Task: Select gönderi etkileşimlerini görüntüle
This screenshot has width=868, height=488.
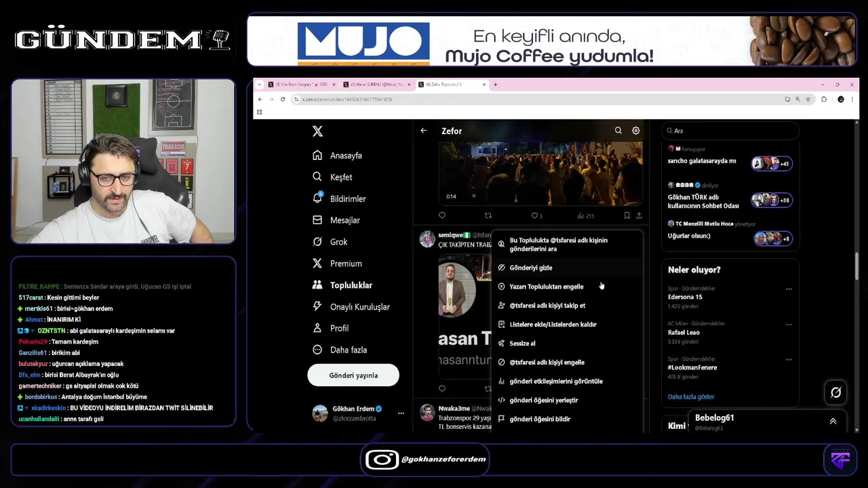Action: point(567,382)
